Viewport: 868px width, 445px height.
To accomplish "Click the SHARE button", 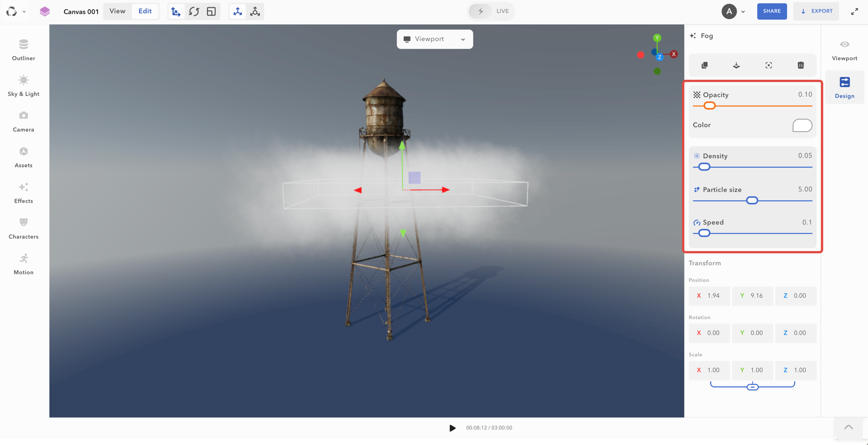I will coord(772,11).
